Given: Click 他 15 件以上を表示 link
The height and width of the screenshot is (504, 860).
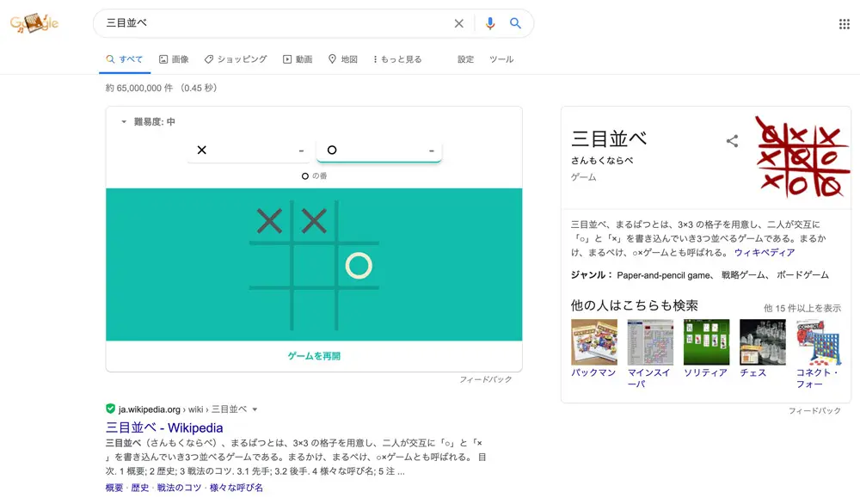Looking at the screenshot, I should coord(802,308).
